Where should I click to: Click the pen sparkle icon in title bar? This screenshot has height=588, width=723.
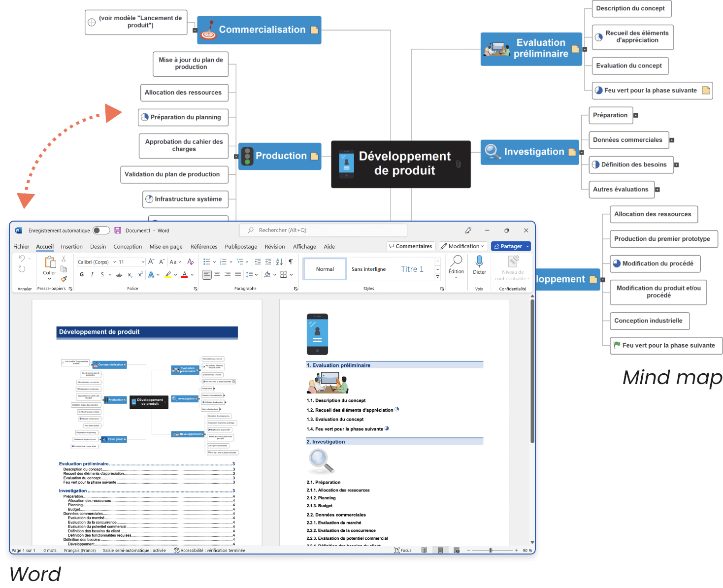(x=468, y=230)
